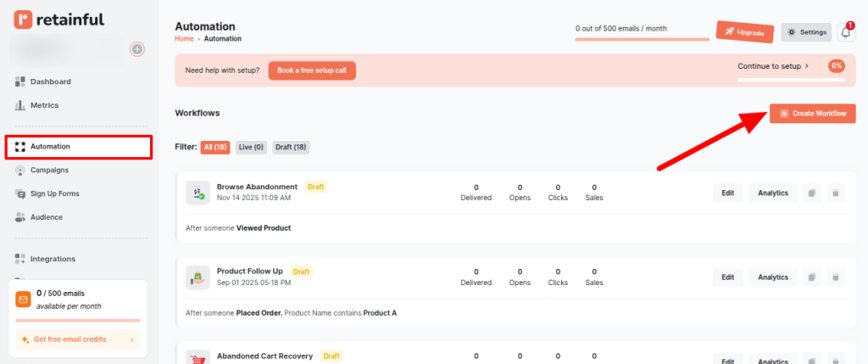Image resolution: width=868 pixels, height=364 pixels.
Task: Open the Product Follow Up workflow title
Action: [250, 271]
